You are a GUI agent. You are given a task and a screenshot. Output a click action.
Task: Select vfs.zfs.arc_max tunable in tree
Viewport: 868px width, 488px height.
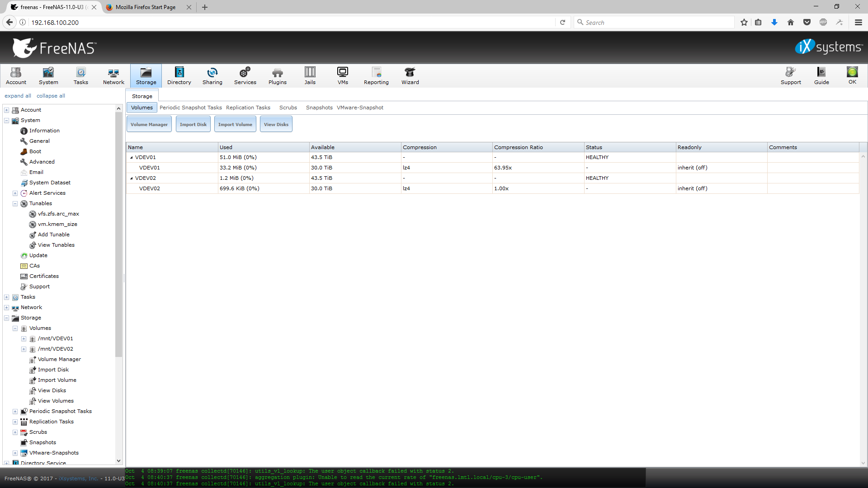58,214
